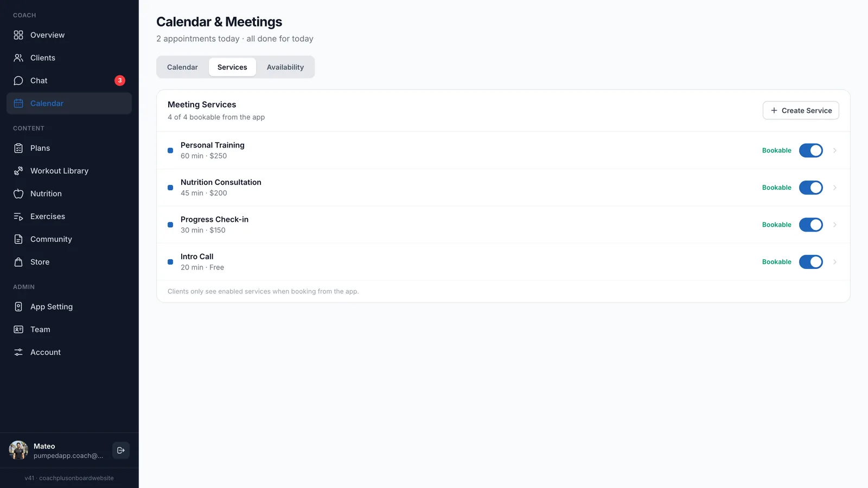
Task: Click the Progress Check-in service name
Action: click(x=214, y=219)
